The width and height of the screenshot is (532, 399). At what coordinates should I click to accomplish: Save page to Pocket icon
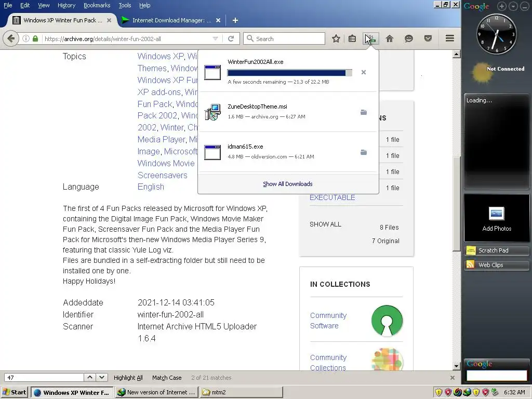(x=428, y=38)
